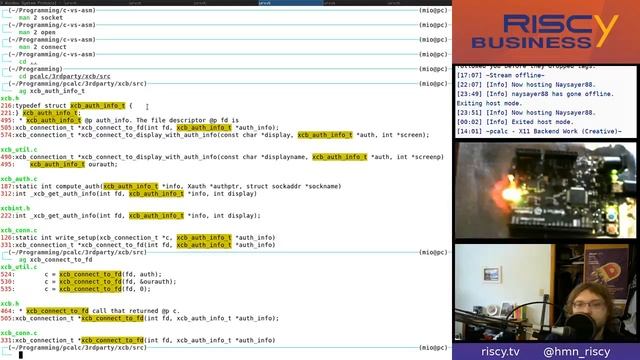Image resolution: width=640 pixels, height=360 pixels.
Task: Select line 495 'The file descriptor @p fd is'
Action: coord(120,120)
